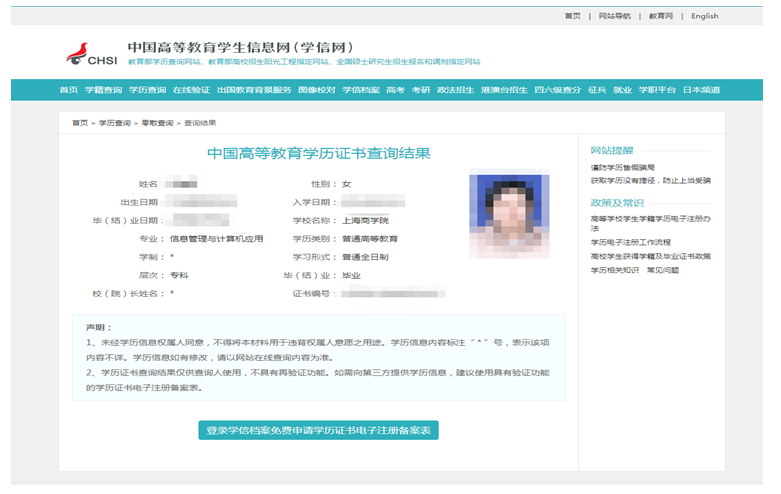Open 学信档案 navigation item
This screenshot has height=494, width=781.
(x=361, y=90)
